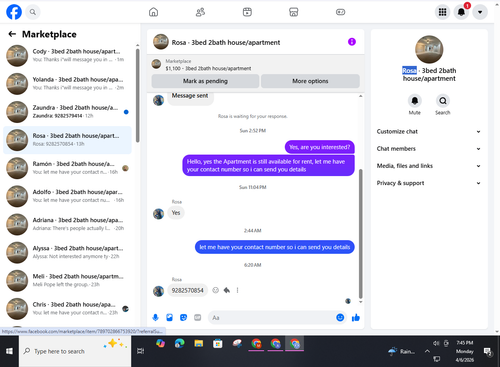Screen dimensions: 500x367
Task: Open Adriana conversation in the list
Action: click(x=68, y=224)
